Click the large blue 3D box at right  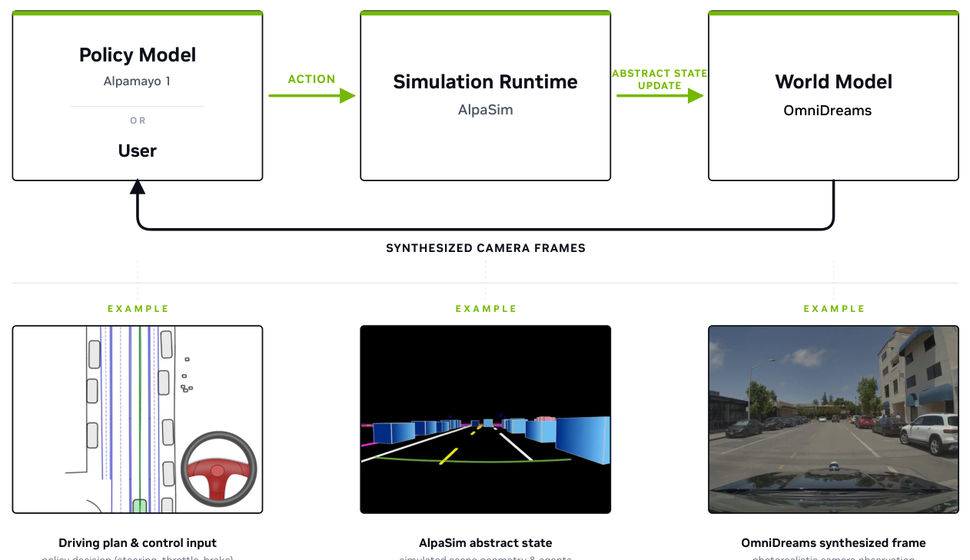click(583, 440)
